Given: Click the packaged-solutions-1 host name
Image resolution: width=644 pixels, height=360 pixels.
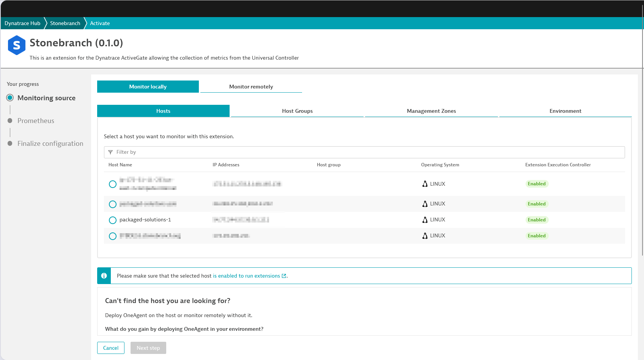Looking at the screenshot, I should pos(145,220).
